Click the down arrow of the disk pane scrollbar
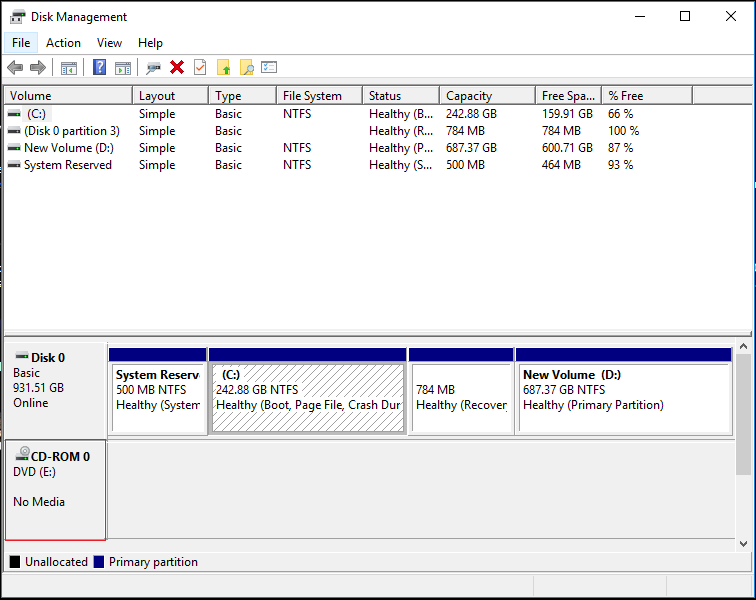The height and width of the screenshot is (600, 756). 743,543
